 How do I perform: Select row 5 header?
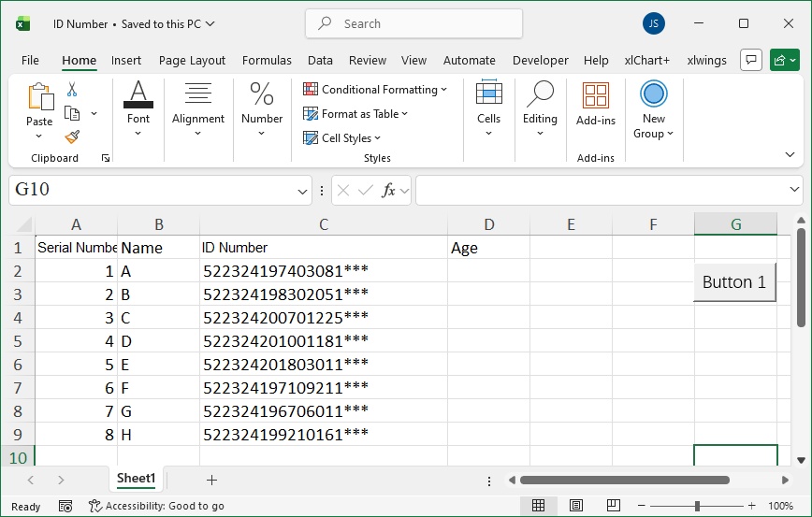click(x=18, y=341)
